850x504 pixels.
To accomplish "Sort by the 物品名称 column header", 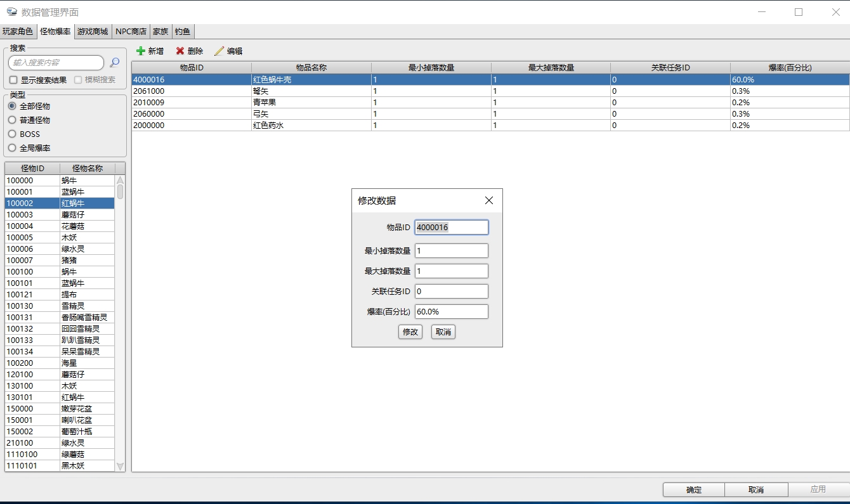I will [x=311, y=67].
